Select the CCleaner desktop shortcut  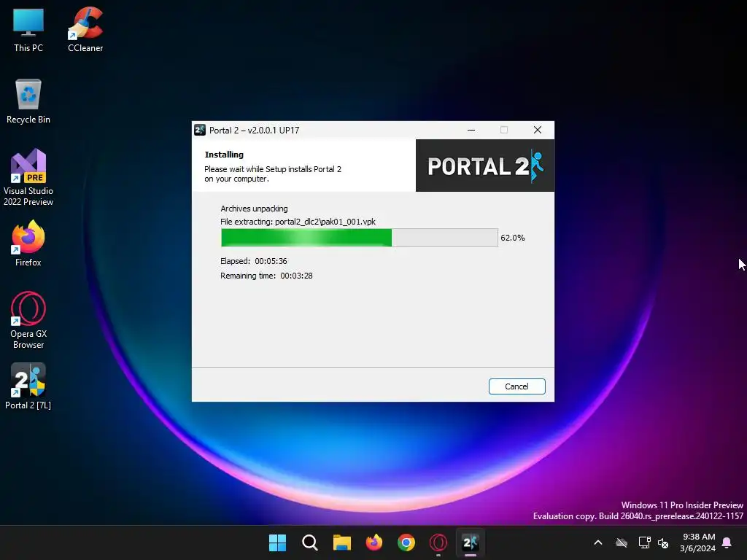tap(85, 30)
